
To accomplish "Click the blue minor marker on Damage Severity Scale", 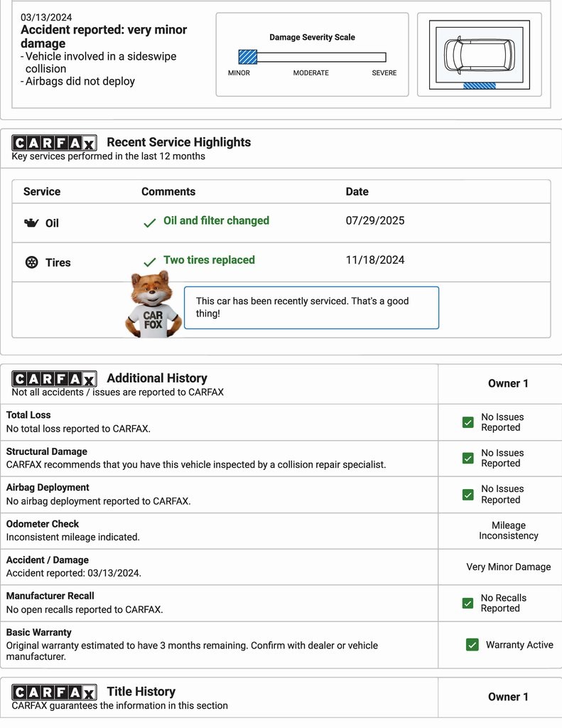I will click(247, 57).
